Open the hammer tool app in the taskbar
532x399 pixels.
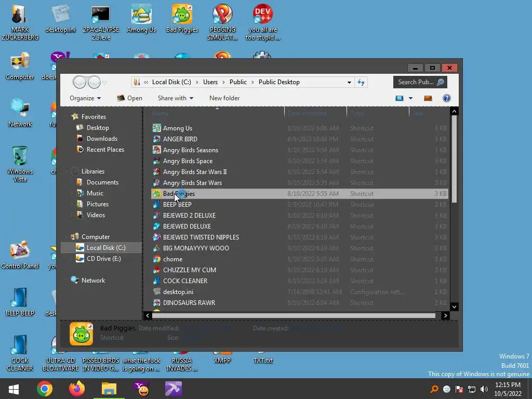coord(174,389)
